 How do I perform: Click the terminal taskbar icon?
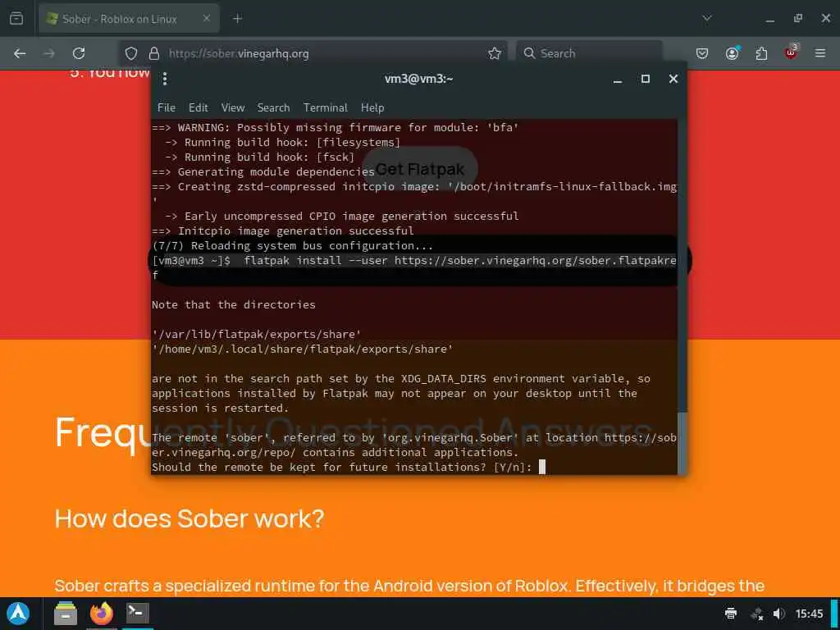(x=138, y=613)
